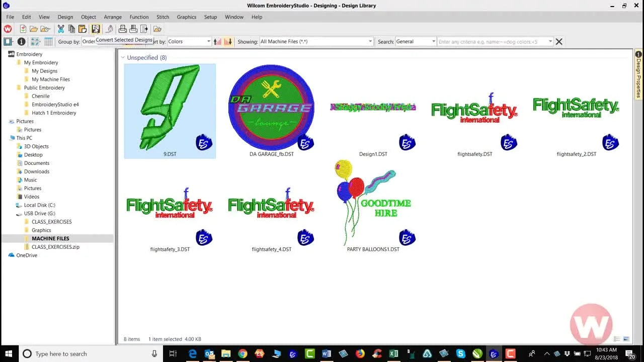Screen dimensions: 644x362
Task: Select OneDrive in folder tree
Action: tap(26, 255)
